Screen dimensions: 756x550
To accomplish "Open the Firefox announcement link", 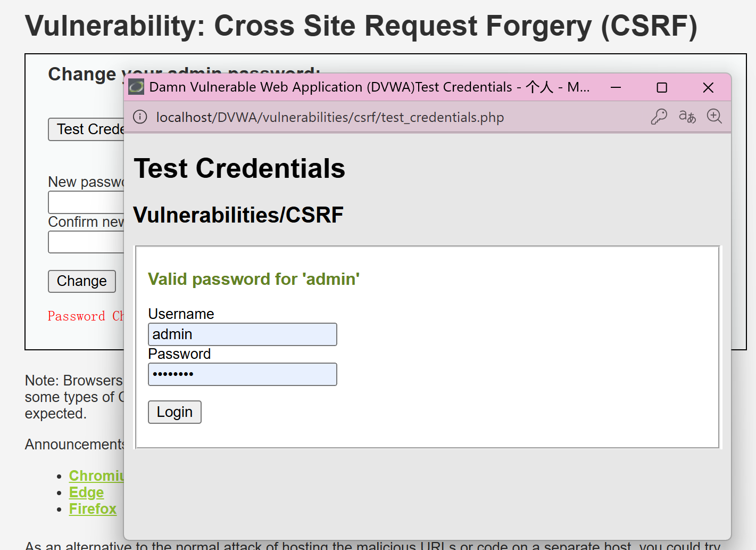I will tap(93, 508).
